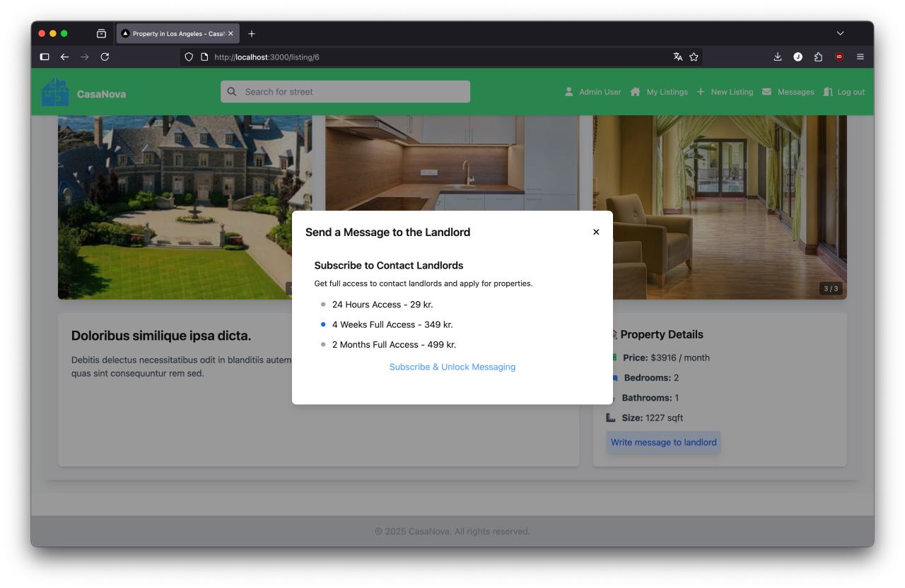
Task: Create a New Listing
Action: pos(725,92)
